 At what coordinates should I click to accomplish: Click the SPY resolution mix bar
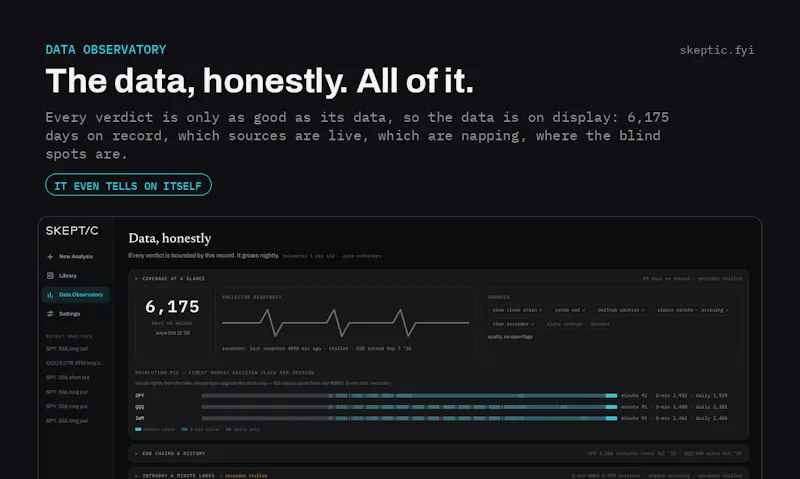pyautogui.click(x=409, y=395)
